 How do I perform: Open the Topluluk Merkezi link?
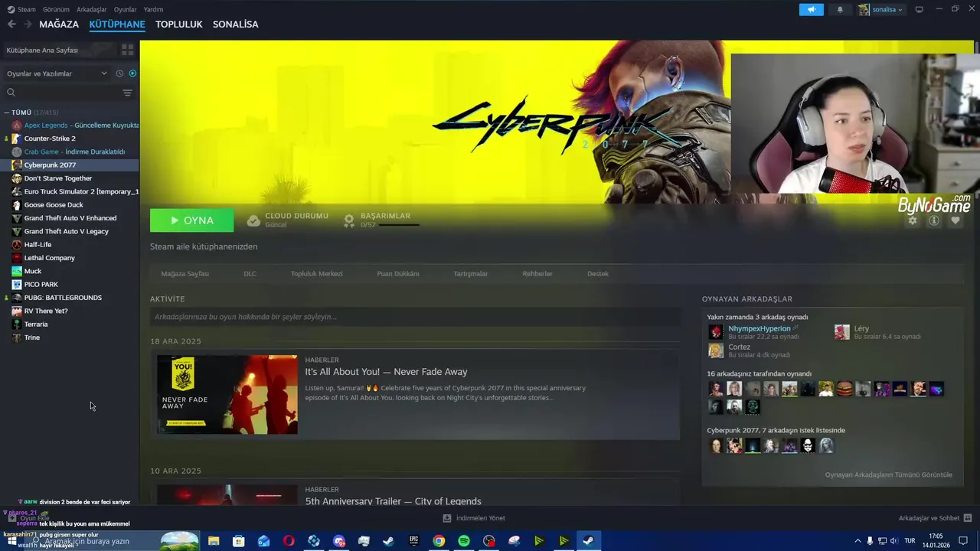(316, 273)
